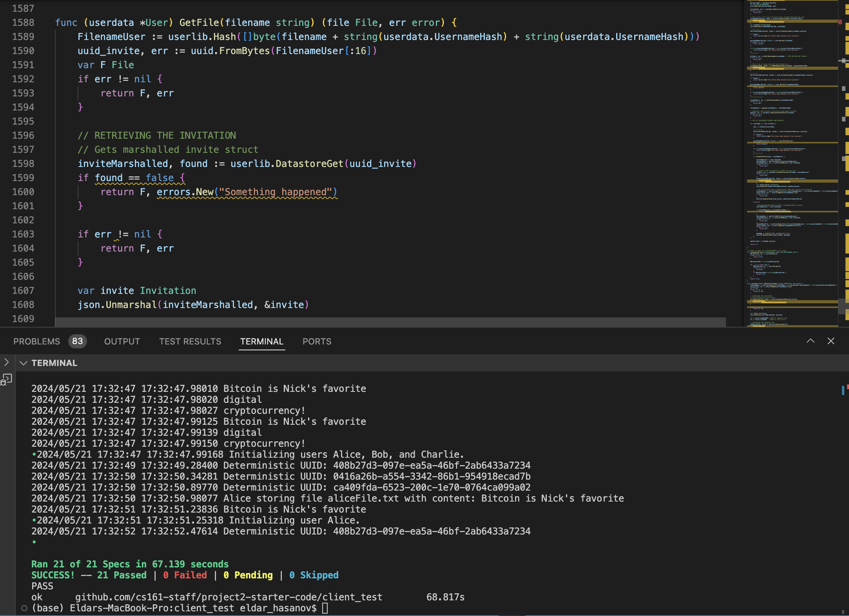This screenshot has height=616, width=849.
Task: Click the underlined 'found == false' condition
Action: [134, 178]
